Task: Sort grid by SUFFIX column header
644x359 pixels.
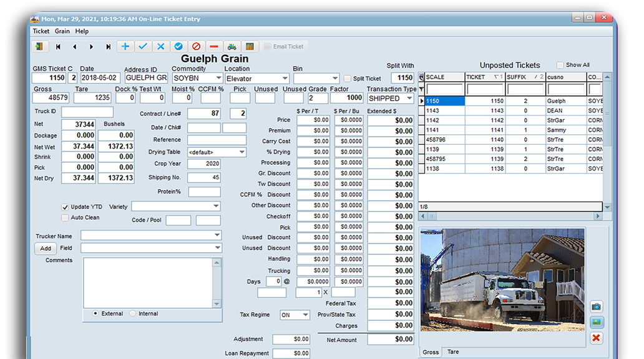Action: tap(525, 77)
